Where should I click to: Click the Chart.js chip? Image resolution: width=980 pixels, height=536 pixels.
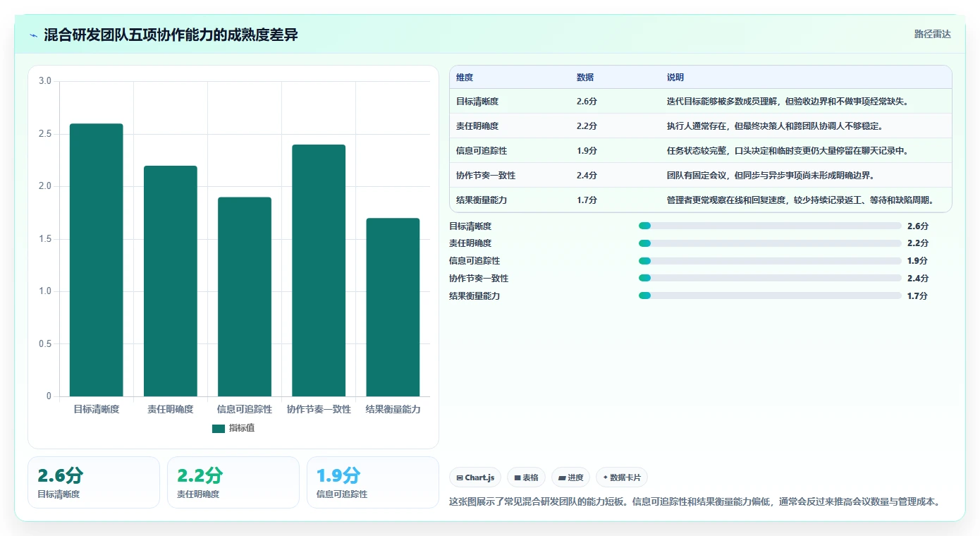pyautogui.click(x=476, y=477)
